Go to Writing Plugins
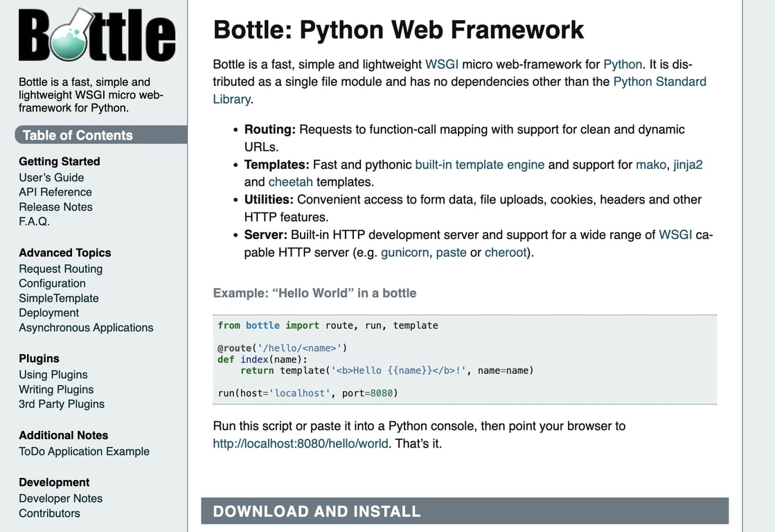The width and height of the screenshot is (775, 532). tap(56, 389)
